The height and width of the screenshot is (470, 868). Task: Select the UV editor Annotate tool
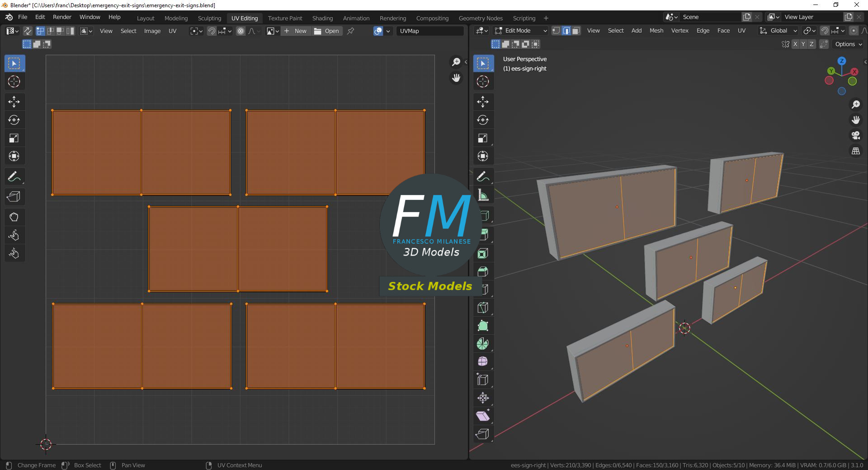[x=14, y=176]
